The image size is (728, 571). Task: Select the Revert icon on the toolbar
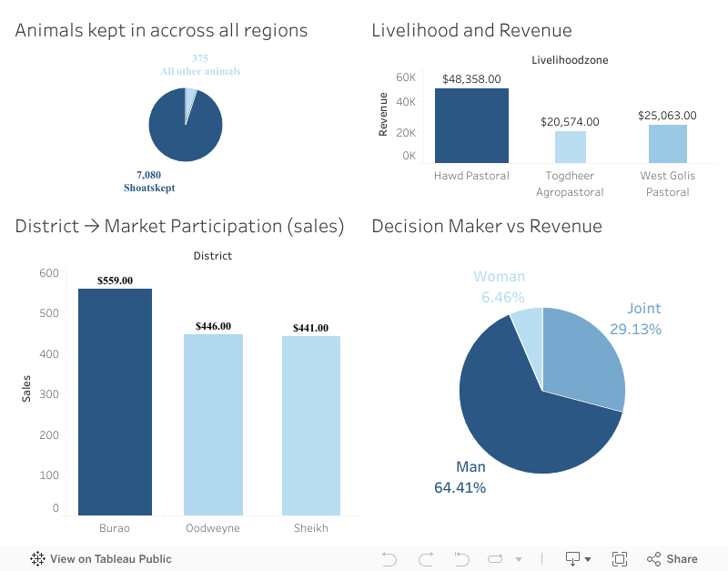pyautogui.click(x=462, y=558)
